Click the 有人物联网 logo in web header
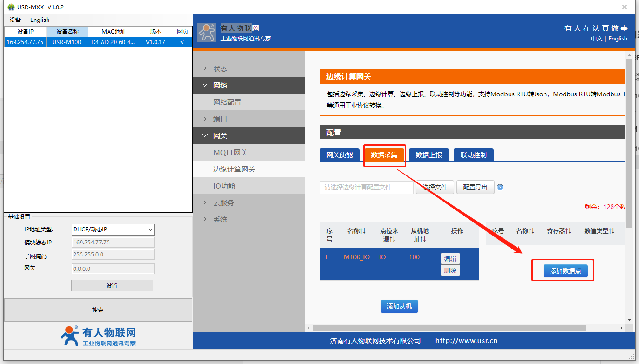 [207, 33]
